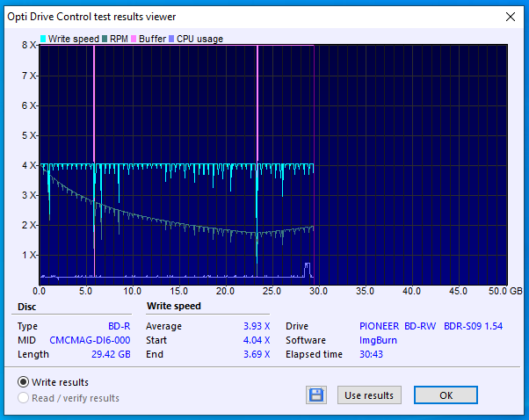Click the Use results button
Image resolution: width=529 pixels, height=420 pixels.
coord(369,395)
